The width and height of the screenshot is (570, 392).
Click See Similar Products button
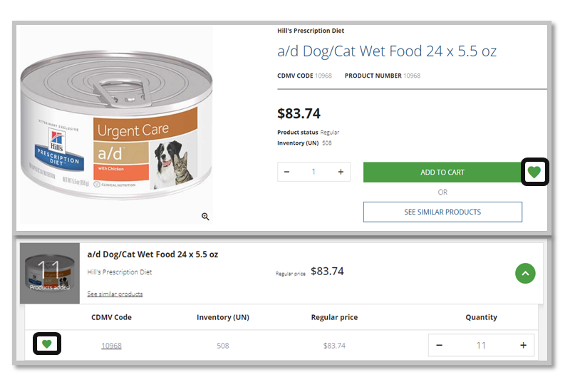pyautogui.click(x=442, y=212)
